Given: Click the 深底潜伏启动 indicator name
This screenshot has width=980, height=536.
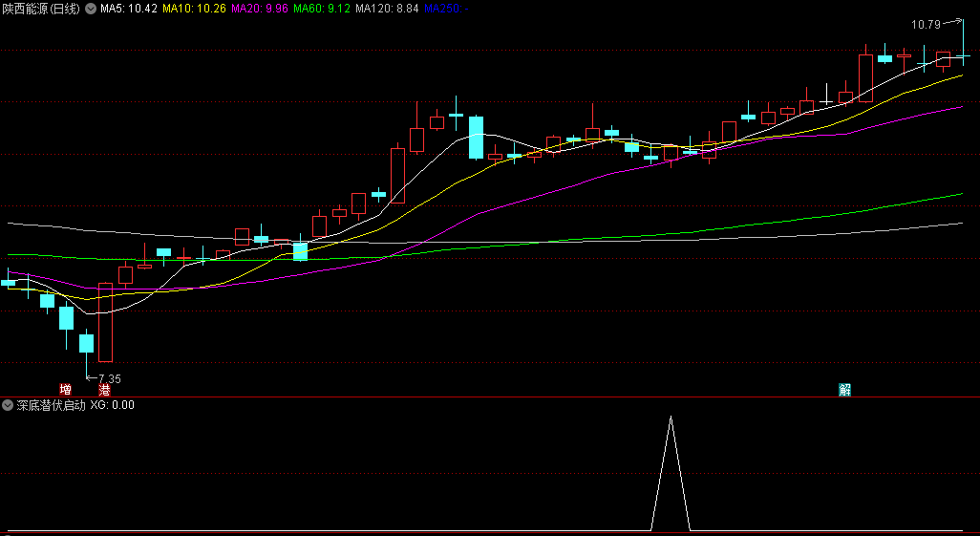Looking at the screenshot, I should coord(51,405).
